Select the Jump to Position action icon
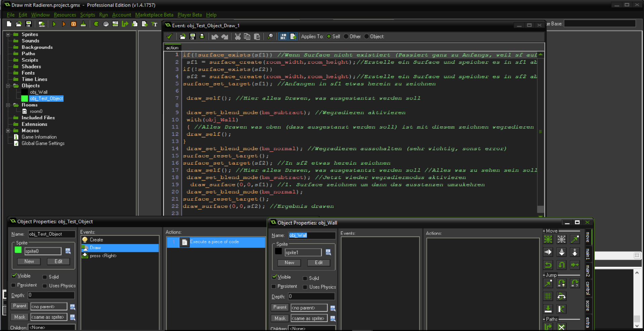The height and width of the screenshot is (331, 644). point(548,283)
